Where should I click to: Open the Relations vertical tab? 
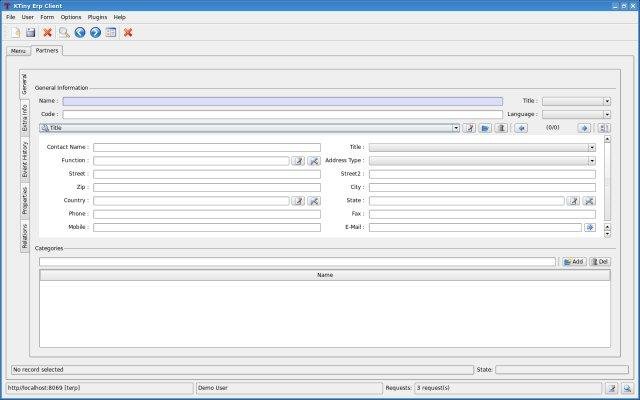(x=24, y=236)
